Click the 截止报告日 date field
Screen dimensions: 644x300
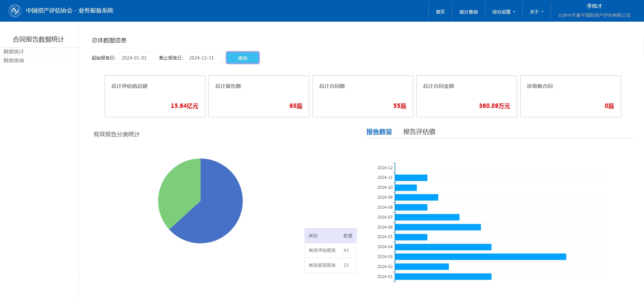pyautogui.click(x=204, y=58)
